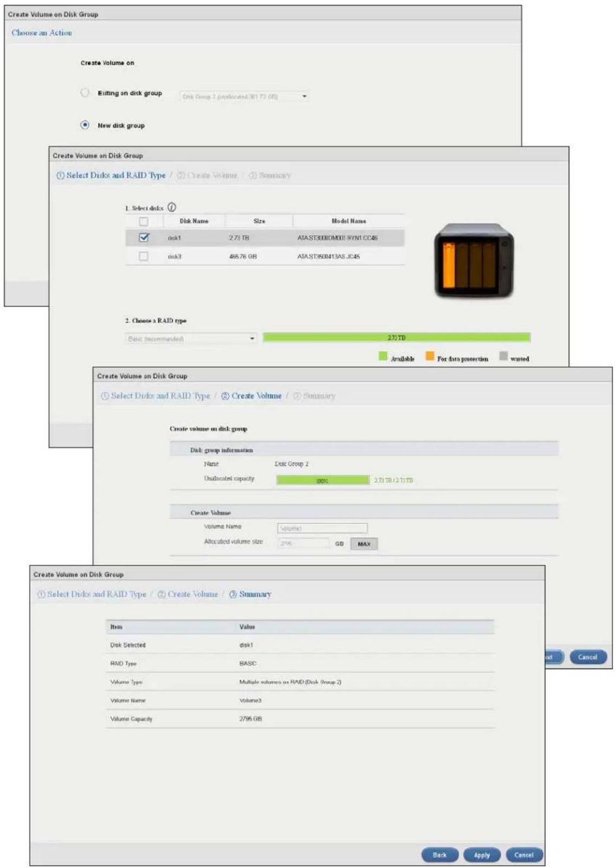This screenshot has width=616, height=868.
Task: Click the Cancel button in the Summary window
Action: click(x=524, y=855)
